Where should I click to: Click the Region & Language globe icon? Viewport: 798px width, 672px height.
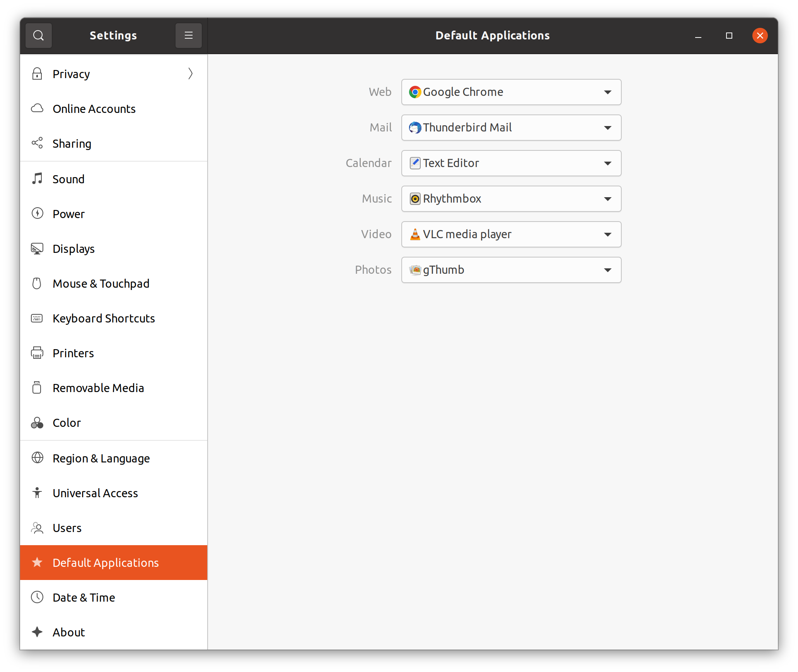[x=37, y=458]
